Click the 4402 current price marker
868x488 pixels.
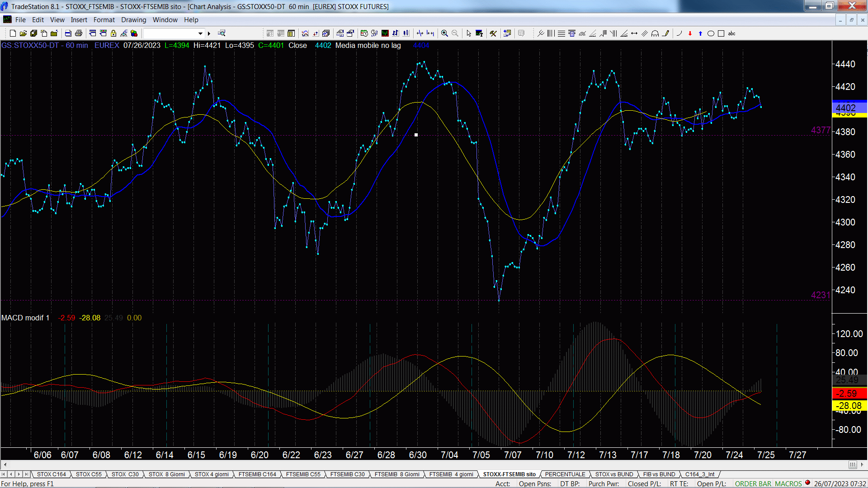point(849,108)
